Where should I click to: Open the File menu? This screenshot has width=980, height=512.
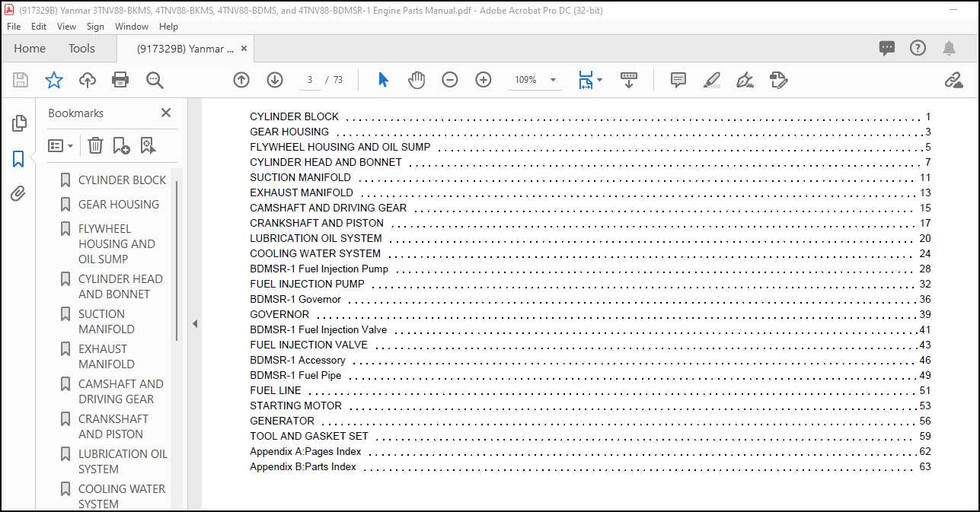tap(14, 26)
